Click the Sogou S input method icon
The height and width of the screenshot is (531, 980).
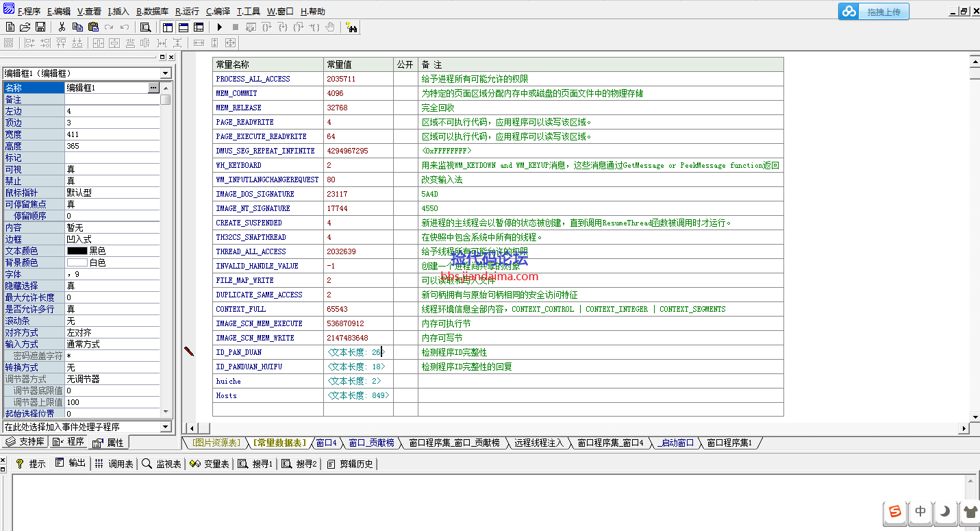(895, 511)
